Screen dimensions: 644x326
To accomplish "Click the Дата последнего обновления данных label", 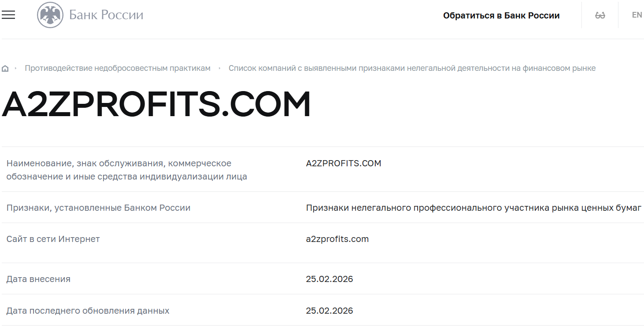I will [x=88, y=310].
